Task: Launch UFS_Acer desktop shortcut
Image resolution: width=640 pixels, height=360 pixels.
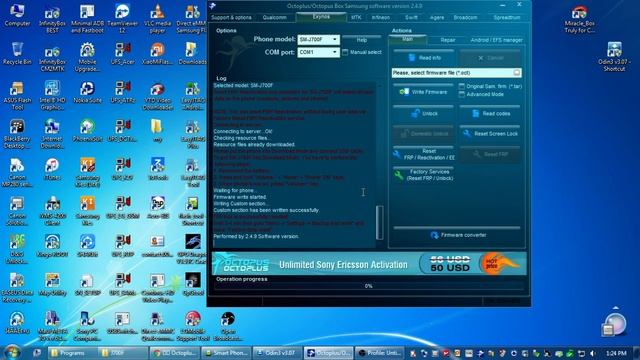Action: [122, 54]
